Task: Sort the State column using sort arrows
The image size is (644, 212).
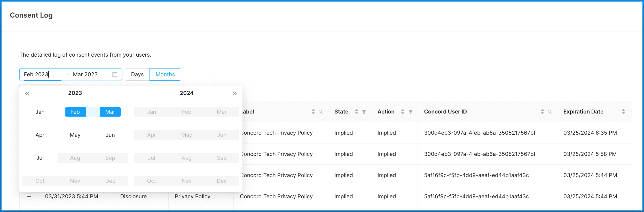Action: pos(356,112)
